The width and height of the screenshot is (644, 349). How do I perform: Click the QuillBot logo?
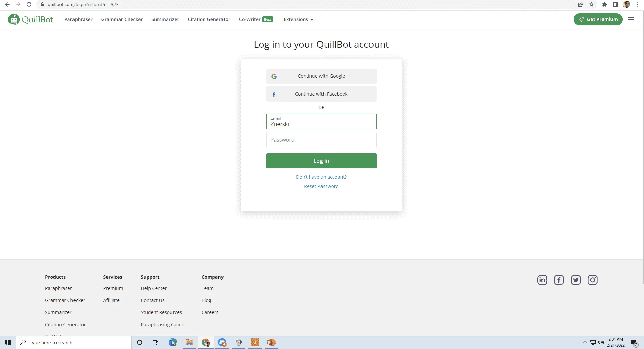tap(31, 19)
